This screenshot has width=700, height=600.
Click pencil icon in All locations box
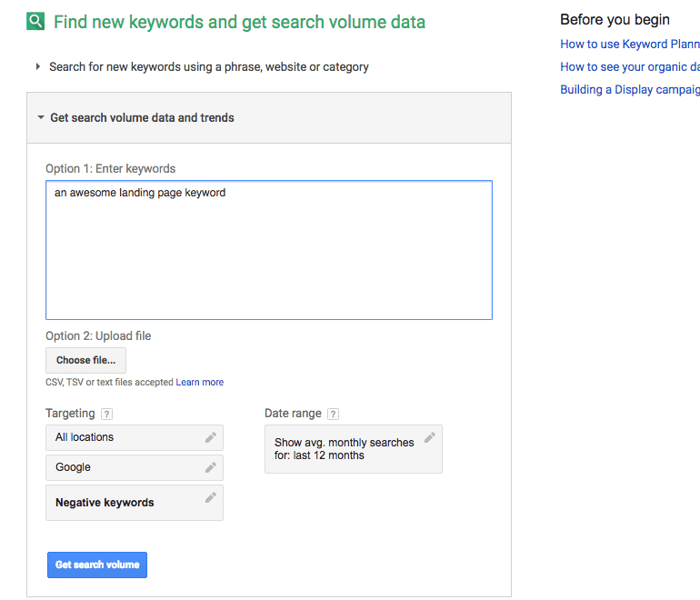tap(211, 437)
